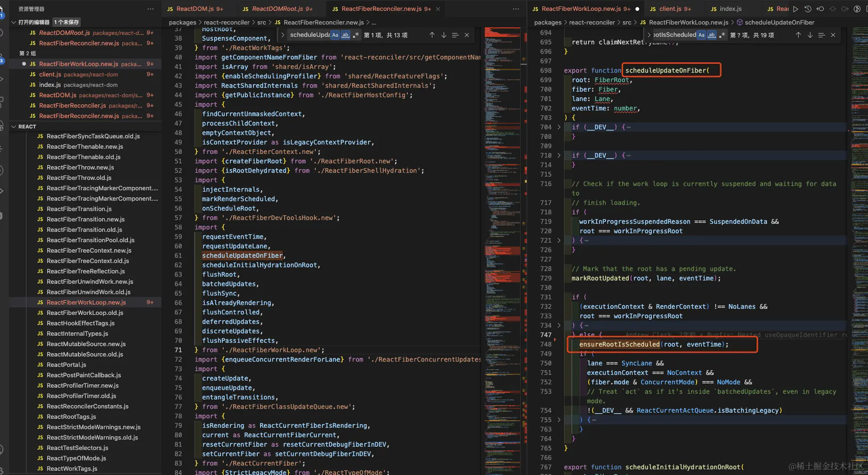Open ReactFiberTreeReflection.js in the file tree
The height and width of the screenshot is (475, 868).
pyautogui.click(x=86, y=271)
